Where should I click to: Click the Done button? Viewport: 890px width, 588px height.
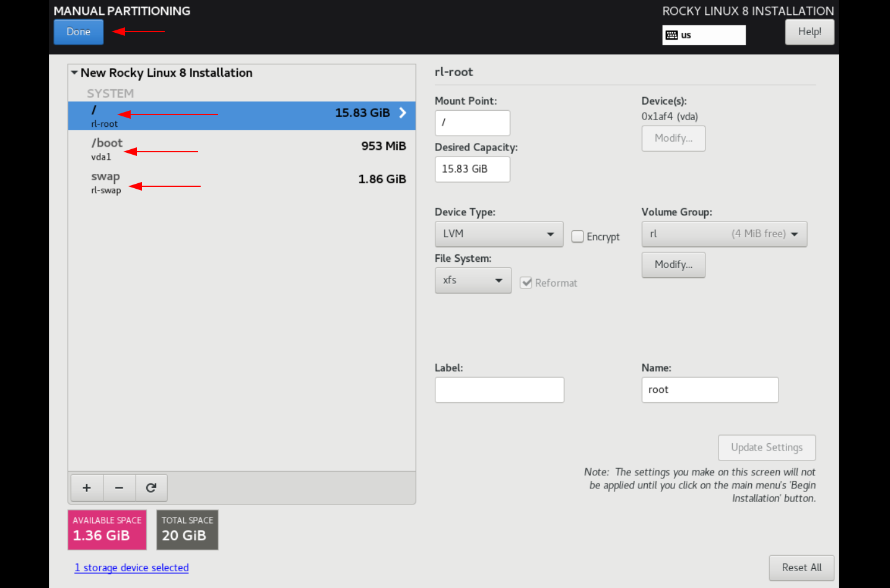(79, 32)
